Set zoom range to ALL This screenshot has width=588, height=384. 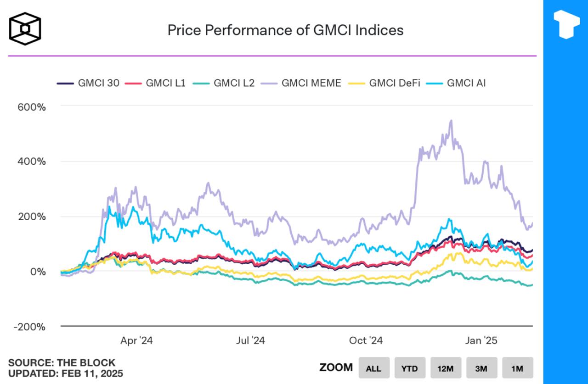coord(373,368)
